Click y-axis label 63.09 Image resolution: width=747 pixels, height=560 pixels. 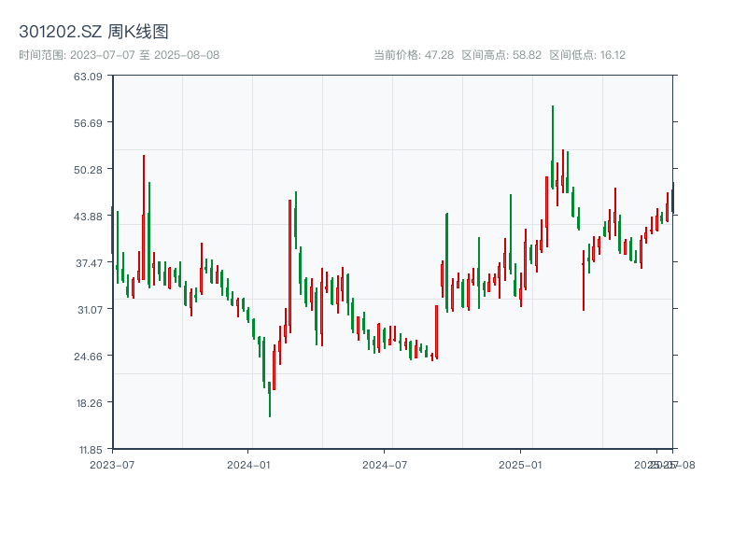pyautogui.click(x=88, y=77)
